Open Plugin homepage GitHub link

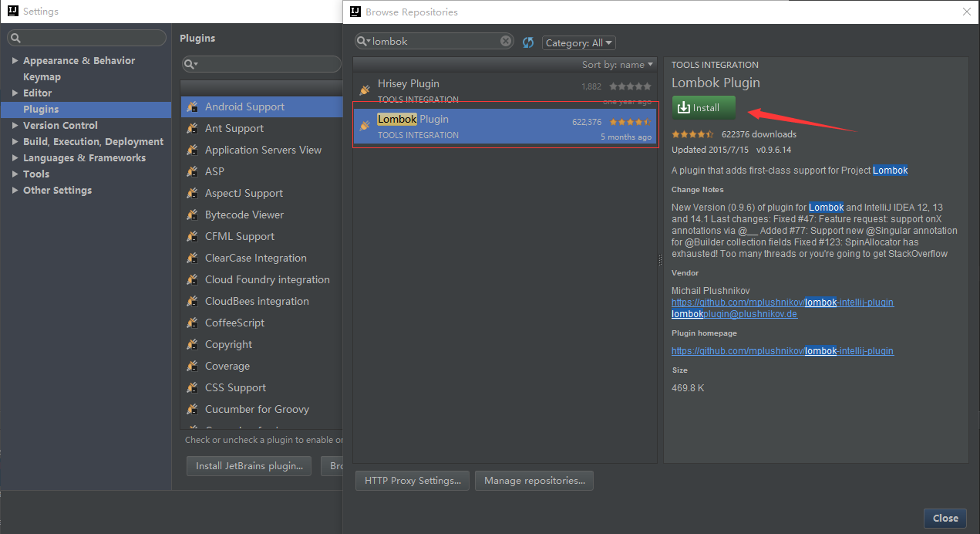[x=783, y=351]
